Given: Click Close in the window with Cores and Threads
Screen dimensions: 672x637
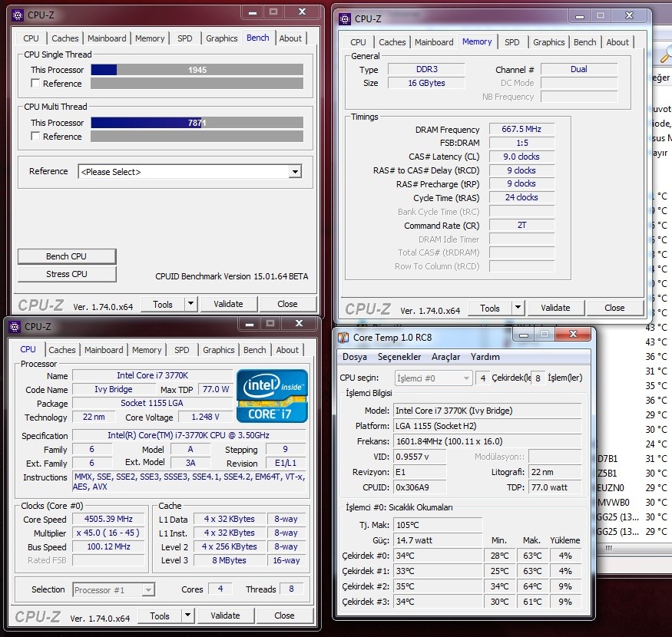Looking at the screenshot, I should (x=284, y=616).
